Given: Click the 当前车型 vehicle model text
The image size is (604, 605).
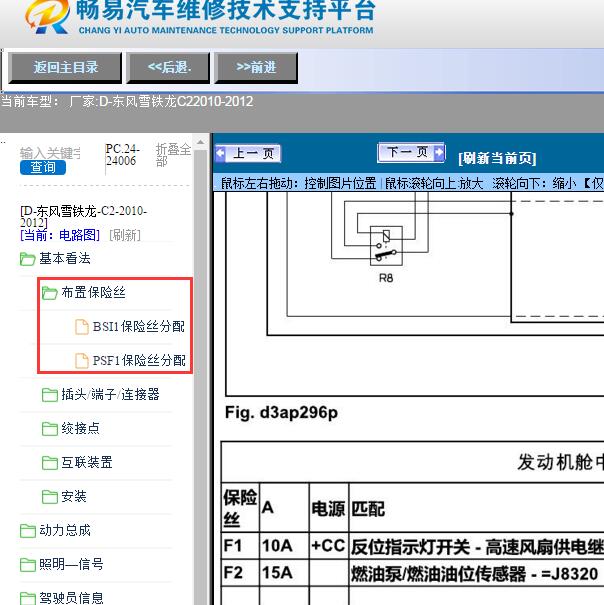Looking at the screenshot, I should pos(127,101).
